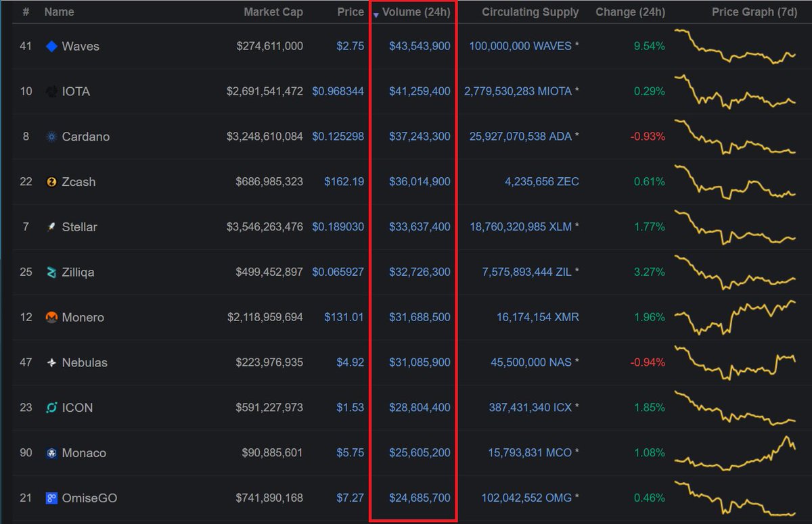The height and width of the screenshot is (524, 812).
Task: Sort table by # rank header
Action: pyautogui.click(x=26, y=12)
